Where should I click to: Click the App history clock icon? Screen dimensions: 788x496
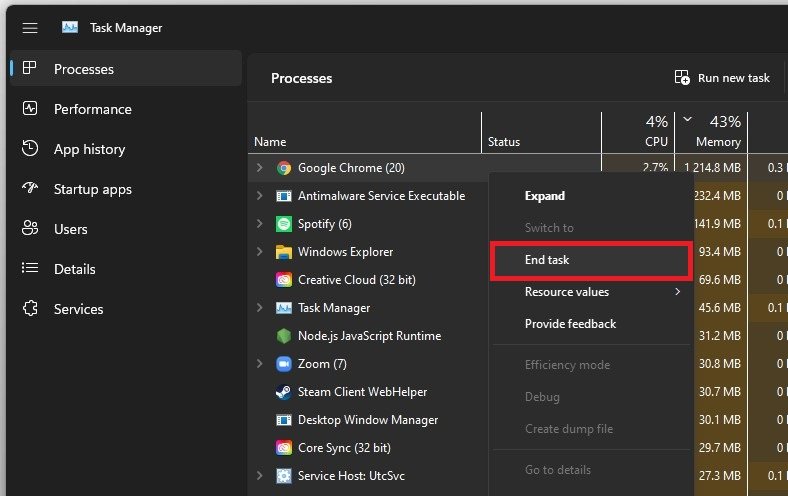30,149
